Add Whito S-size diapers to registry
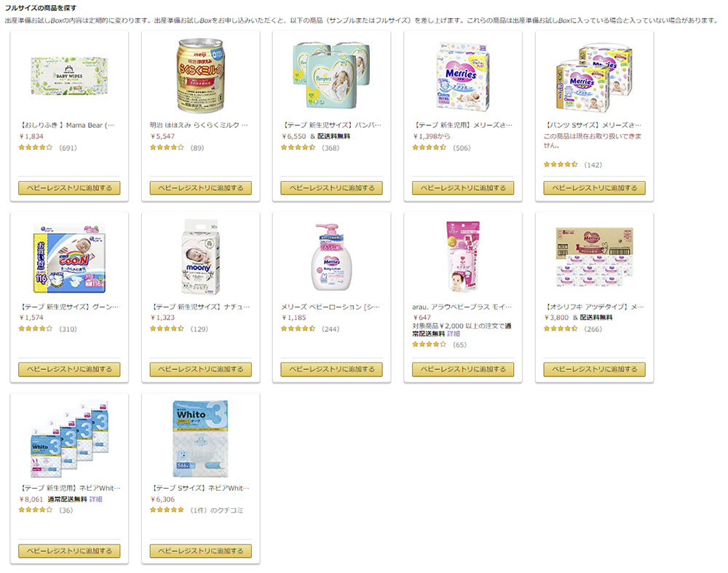Screen dimensions: 728x573 (x=201, y=550)
